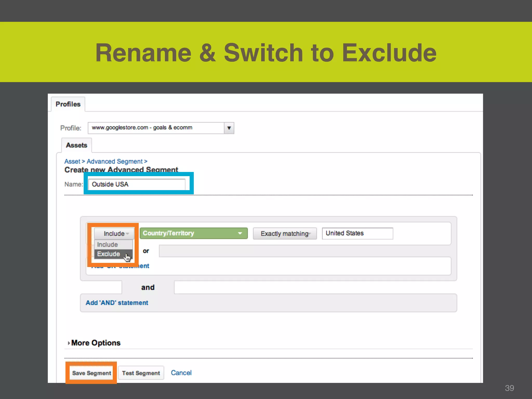Click the 'or' connector text

tap(146, 251)
